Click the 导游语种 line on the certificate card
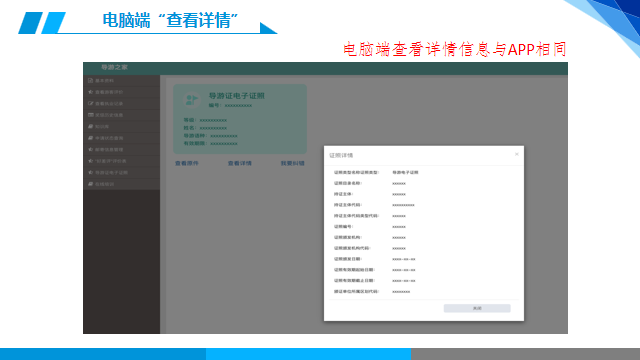640x360 pixels. click(x=210, y=136)
